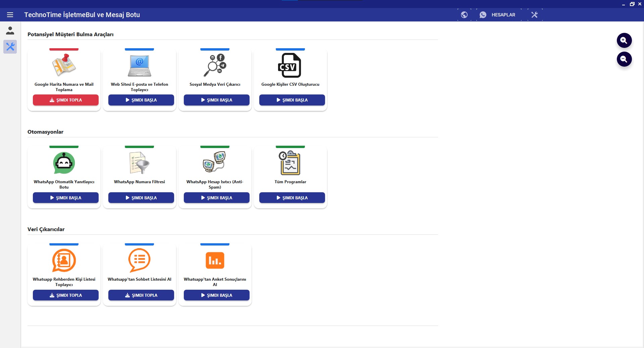Click ŞIMDI TOPLA under Rehberden Kişi Listesi
Viewport: 644px width, 348px height.
click(x=66, y=295)
